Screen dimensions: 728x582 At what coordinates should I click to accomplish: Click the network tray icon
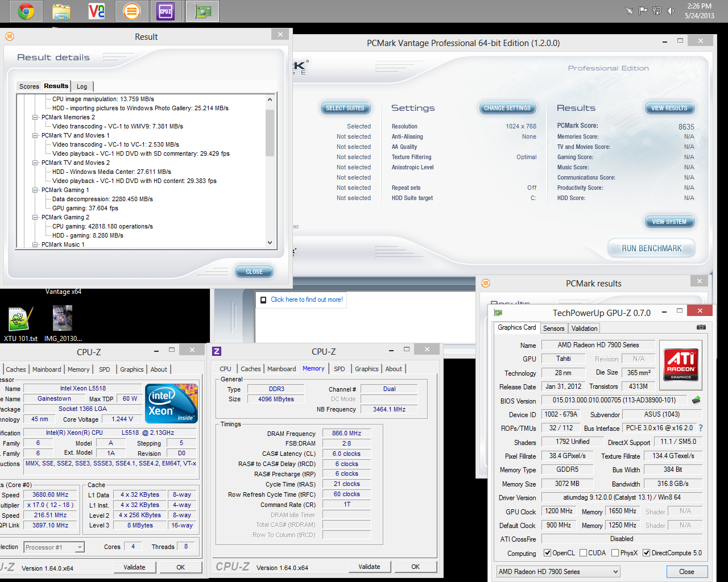[x=657, y=11]
